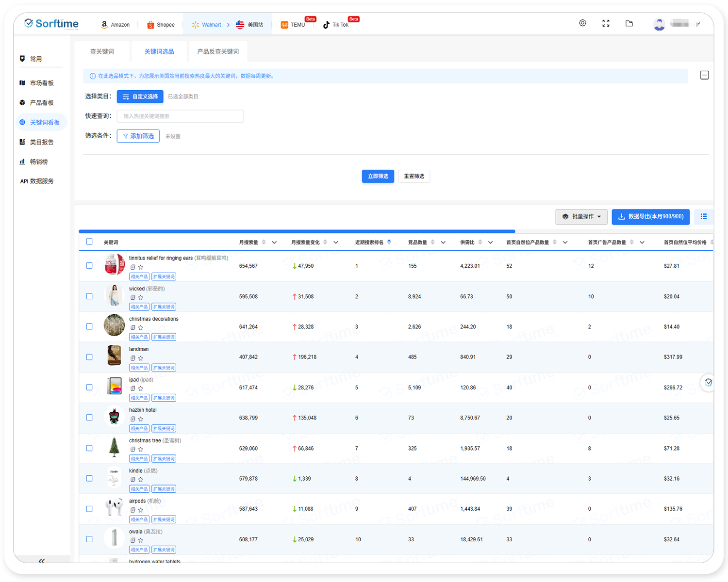Tick the checkbox for the kindle row
Image resolution: width=728 pixels, height=582 pixels.
(89, 478)
